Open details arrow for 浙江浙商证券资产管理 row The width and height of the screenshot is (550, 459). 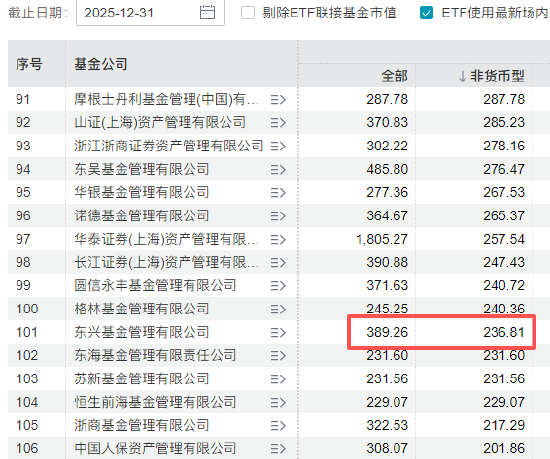(x=278, y=146)
